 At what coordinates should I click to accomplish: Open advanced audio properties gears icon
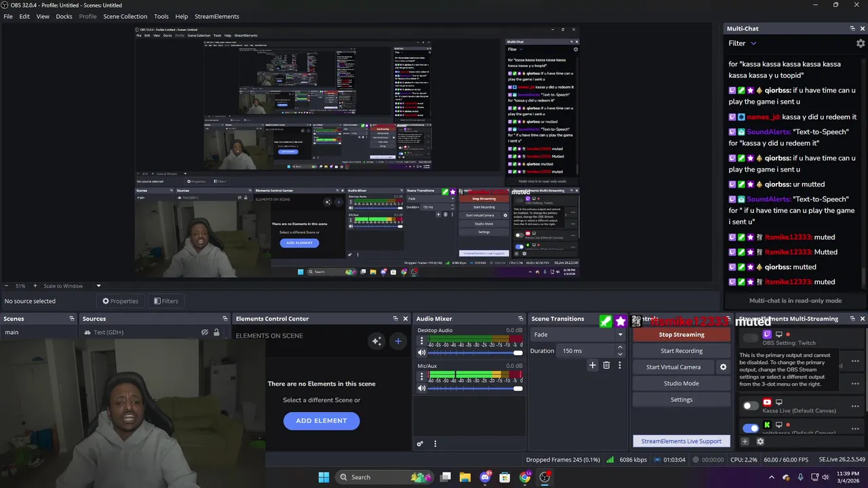tap(420, 444)
